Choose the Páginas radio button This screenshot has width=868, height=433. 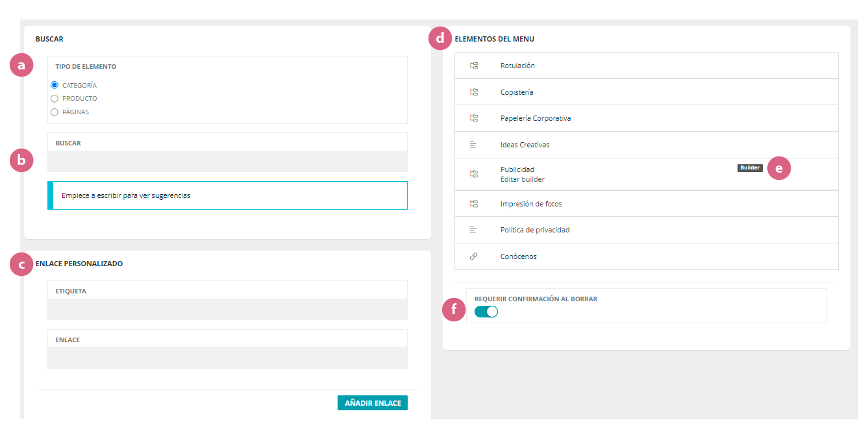click(x=55, y=112)
